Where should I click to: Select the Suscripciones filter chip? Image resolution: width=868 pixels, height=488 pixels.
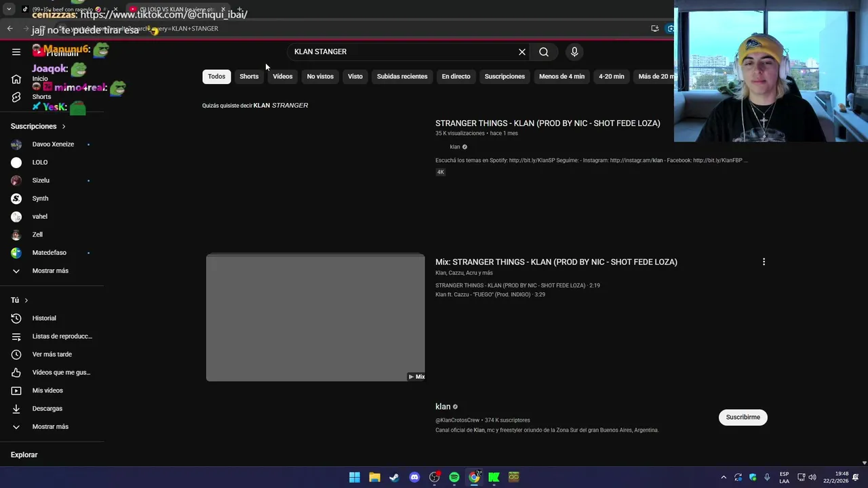pos(505,77)
